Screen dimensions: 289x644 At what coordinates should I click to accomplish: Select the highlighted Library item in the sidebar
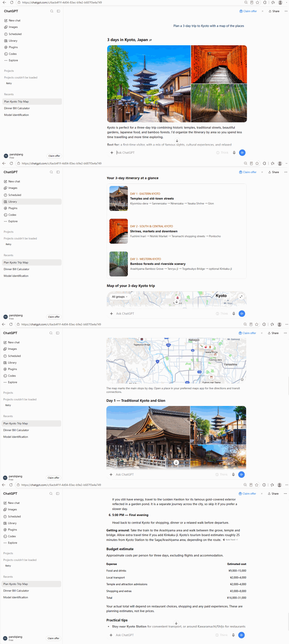pos(32,202)
